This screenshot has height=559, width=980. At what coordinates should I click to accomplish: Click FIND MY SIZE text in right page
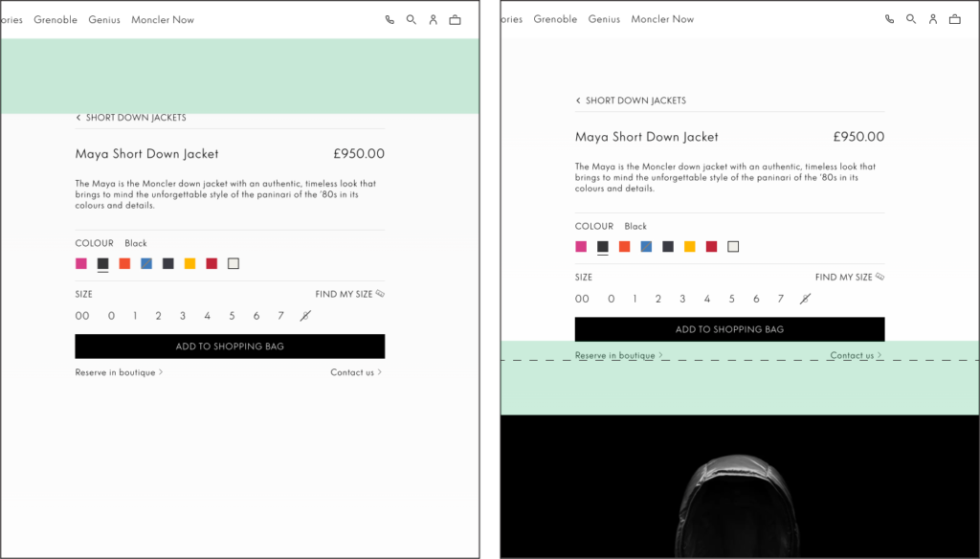tap(844, 277)
